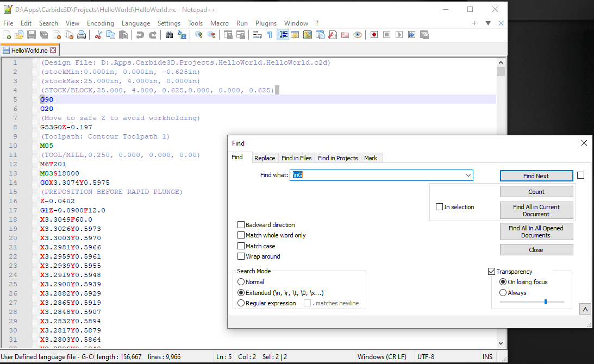The width and height of the screenshot is (594, 364).
Task: Expand the Find what history dropdown
Action: (468, 175)
